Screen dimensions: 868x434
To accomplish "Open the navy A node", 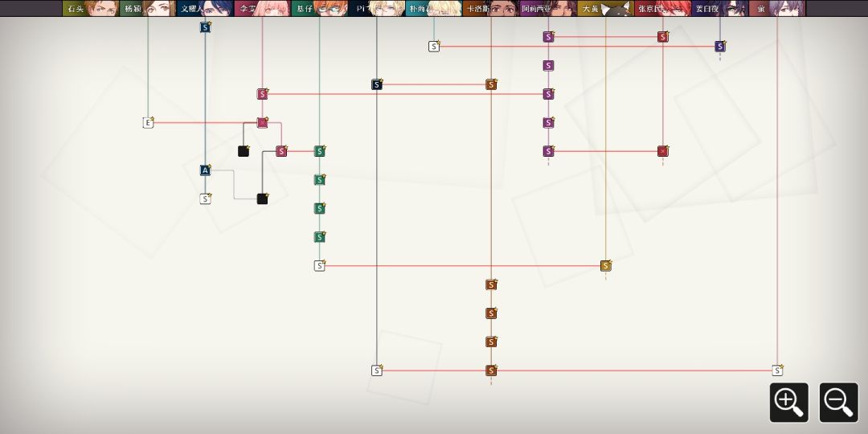I will coord(206,170).
